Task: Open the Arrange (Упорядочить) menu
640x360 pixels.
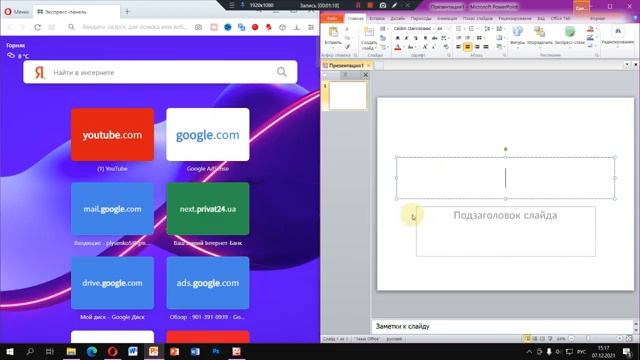Action: (x=540, y=36)
